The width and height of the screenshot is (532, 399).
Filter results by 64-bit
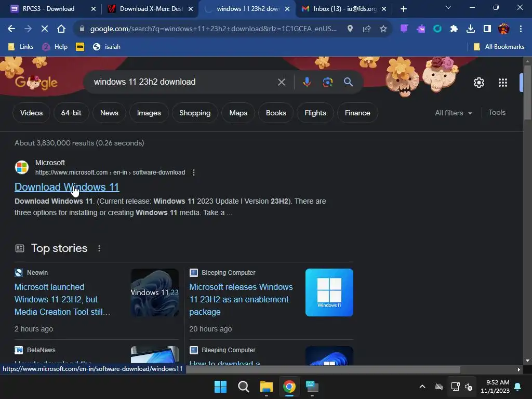point(71,113)
